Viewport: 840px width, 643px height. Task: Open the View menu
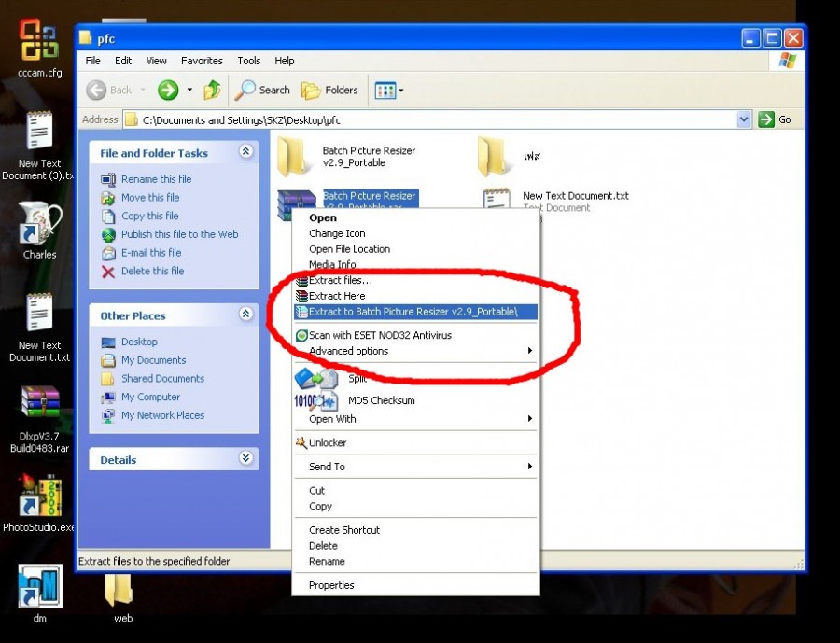coord(157,61)
